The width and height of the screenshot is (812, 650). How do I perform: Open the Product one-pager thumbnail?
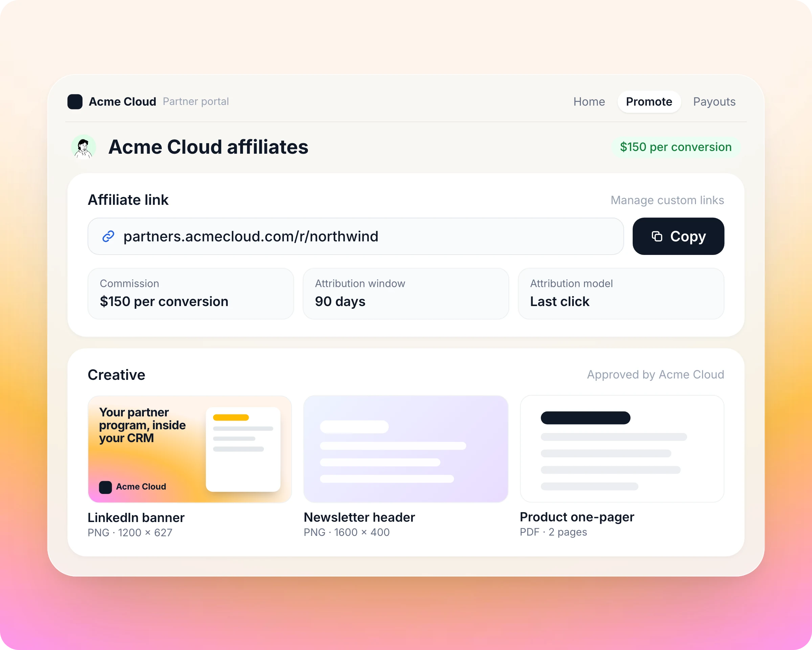(x=622, y=449)
